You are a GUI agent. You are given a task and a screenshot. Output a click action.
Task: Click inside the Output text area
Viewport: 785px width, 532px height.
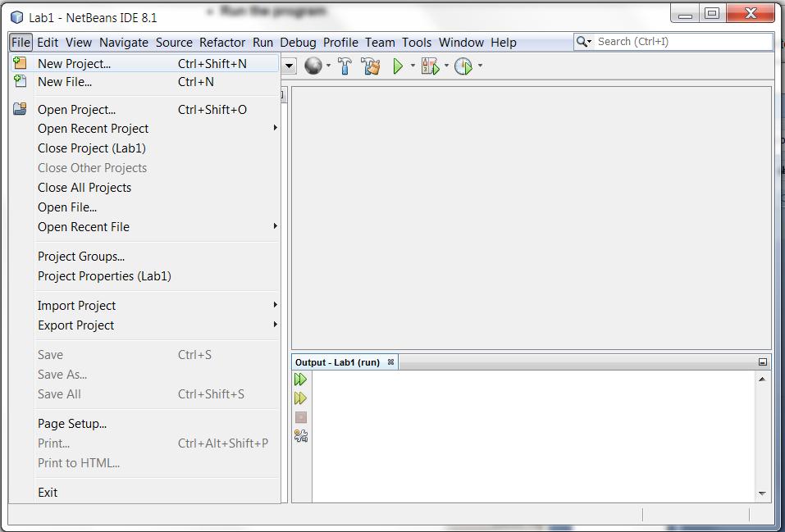(x=534, y=436)
